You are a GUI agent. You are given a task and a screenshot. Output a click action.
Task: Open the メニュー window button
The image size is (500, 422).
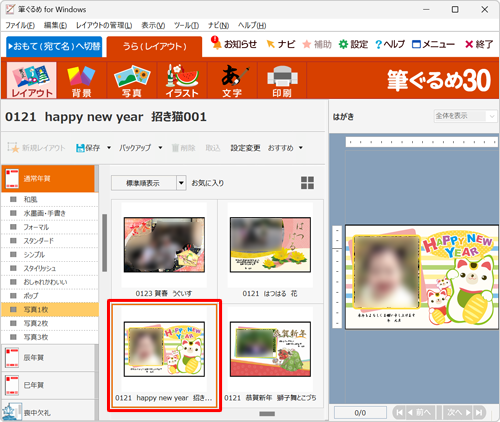(x=433, y=44)
